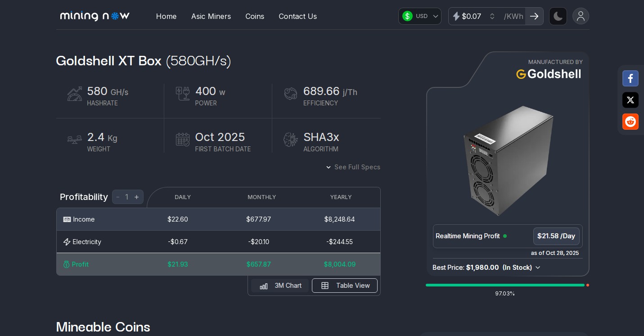Click the power plug icon

183,94
